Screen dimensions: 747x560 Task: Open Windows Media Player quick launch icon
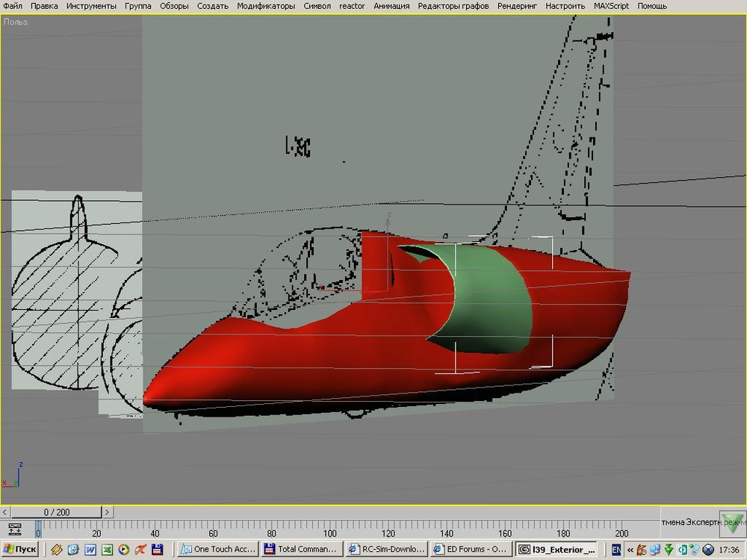(123, 550)
